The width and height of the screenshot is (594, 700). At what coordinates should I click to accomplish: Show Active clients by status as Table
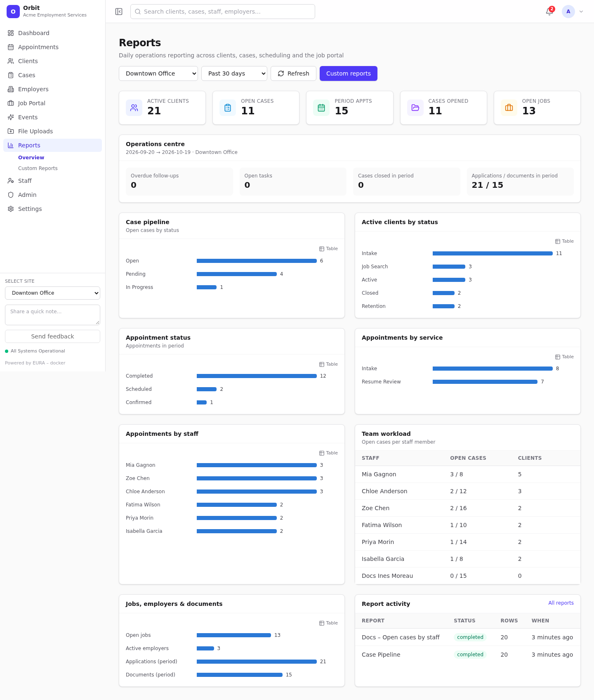click(564, 241)
